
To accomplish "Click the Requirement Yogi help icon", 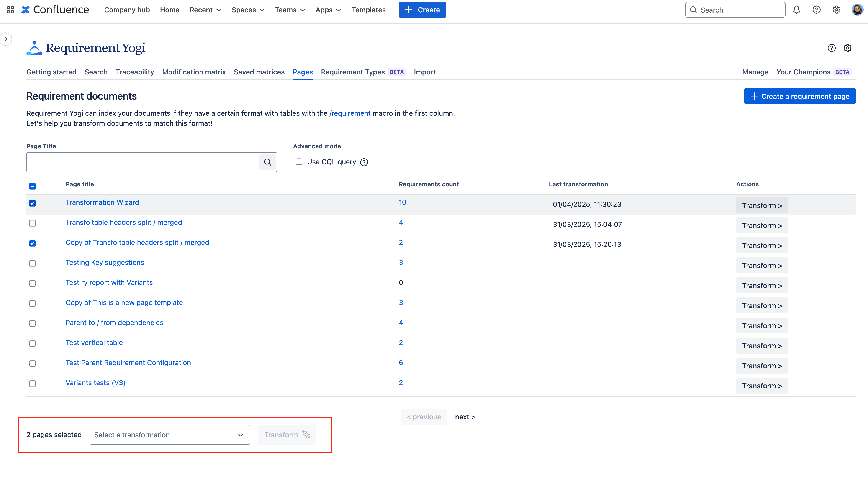I will (832, 48).
